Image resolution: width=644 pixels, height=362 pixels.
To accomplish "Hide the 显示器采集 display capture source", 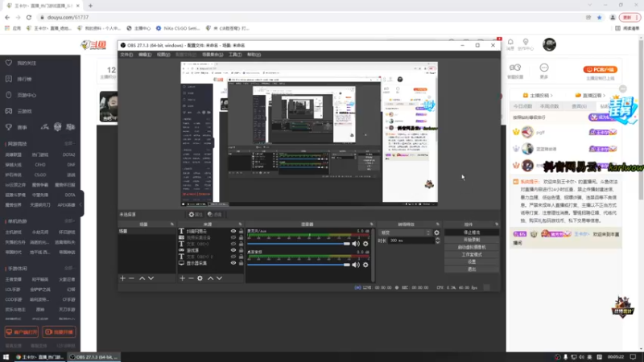I will 233,263.
